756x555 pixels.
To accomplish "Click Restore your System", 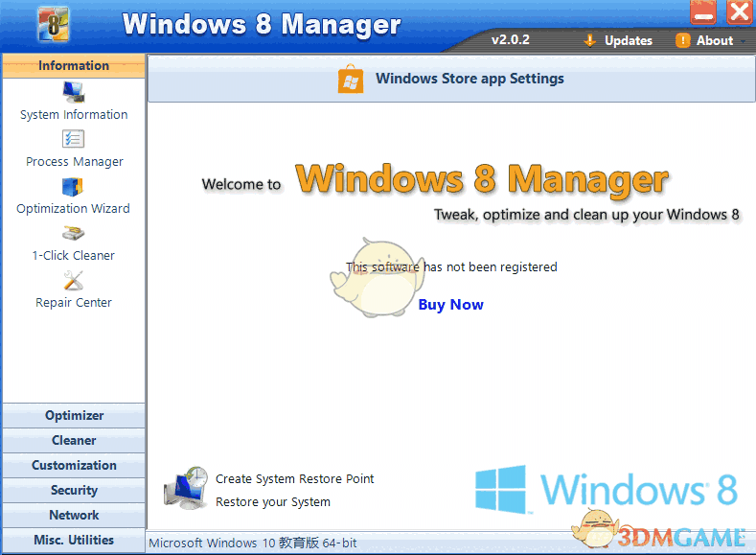I will pos(273,502).
